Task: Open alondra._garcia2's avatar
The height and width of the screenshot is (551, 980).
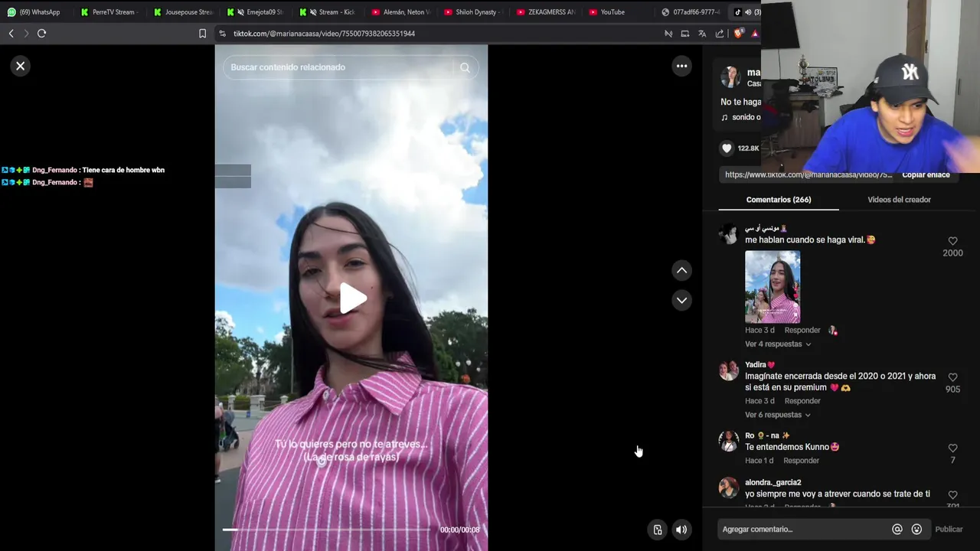Action: click(x=728, y=487)
